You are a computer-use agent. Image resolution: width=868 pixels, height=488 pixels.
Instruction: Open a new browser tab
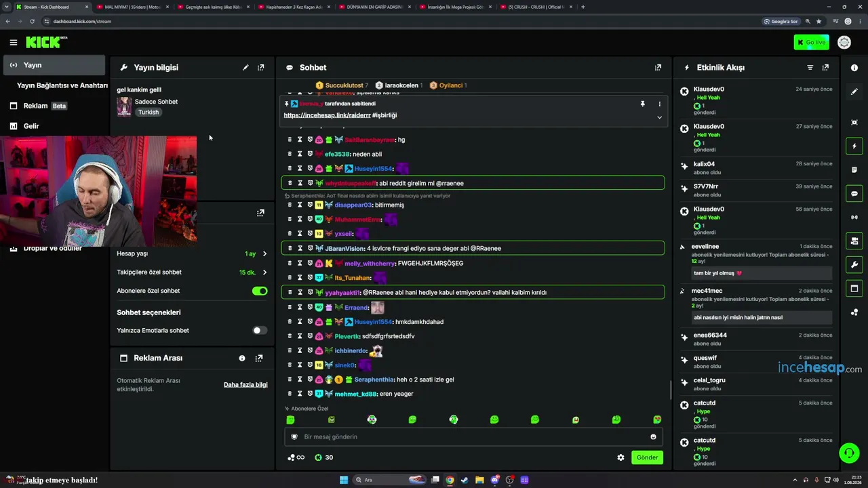583,7
